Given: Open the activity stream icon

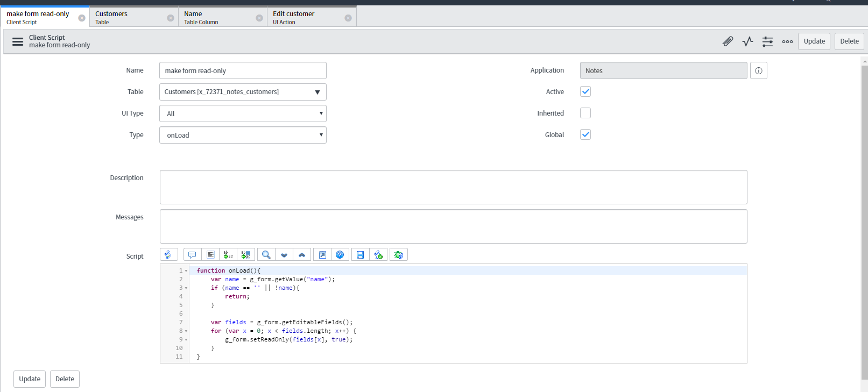Looking at the screenshot, I should point(747,41).
